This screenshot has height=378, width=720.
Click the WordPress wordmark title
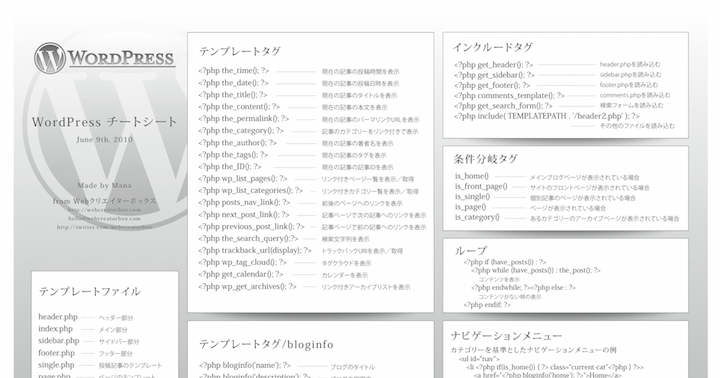[x=122, y=58]
